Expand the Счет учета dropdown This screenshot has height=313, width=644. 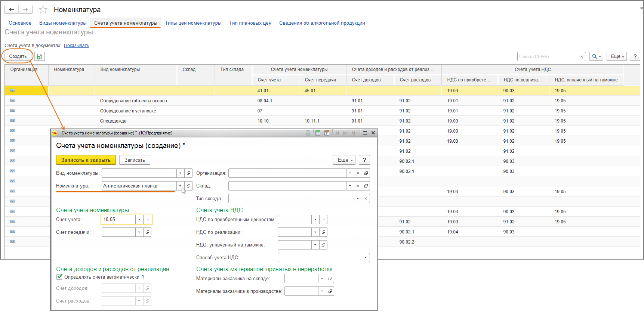point(139,220)
